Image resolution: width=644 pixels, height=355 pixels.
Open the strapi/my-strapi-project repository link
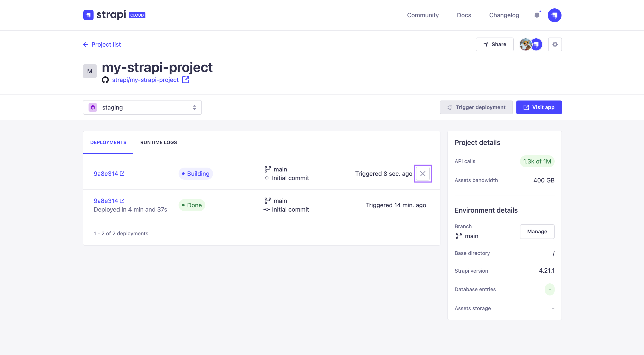click(x=145, y=80)
